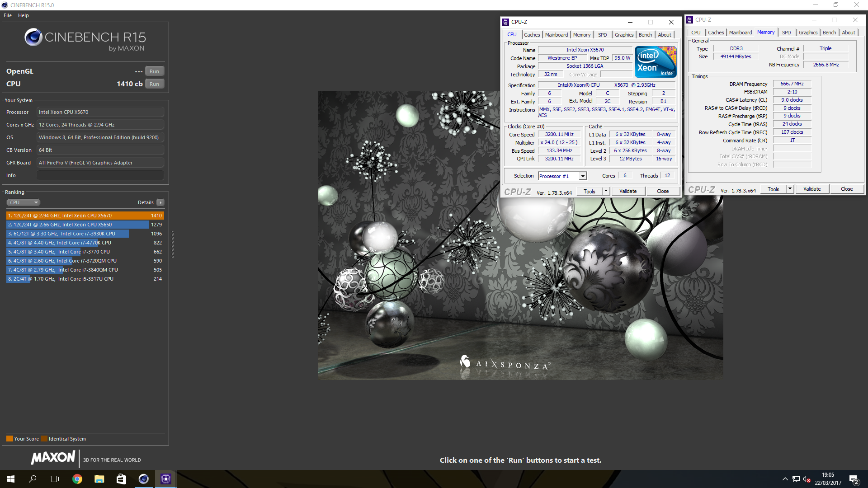Open CPU tab in second CPU-Z window
The height and width of the screenshot is (488, 868).
point(696,33)
